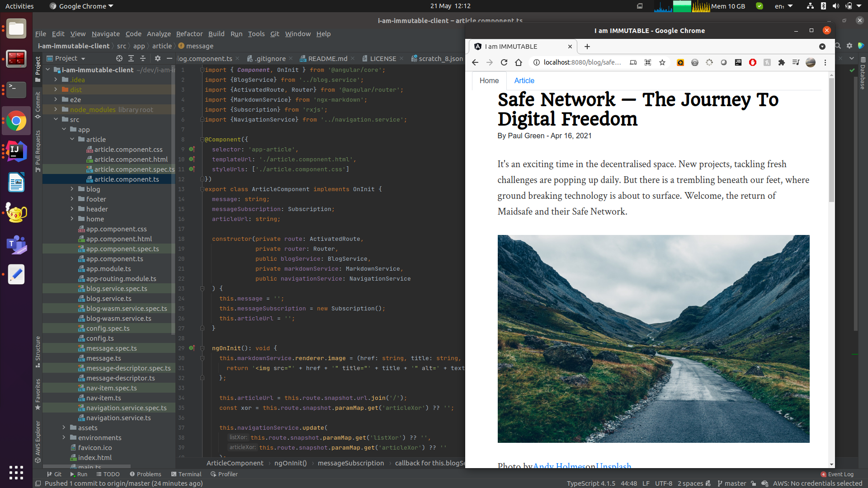Viewport: 868px width, 488px height.
Task: Click the Expand All icon in Project panel
Action: (x=131, y=58)
